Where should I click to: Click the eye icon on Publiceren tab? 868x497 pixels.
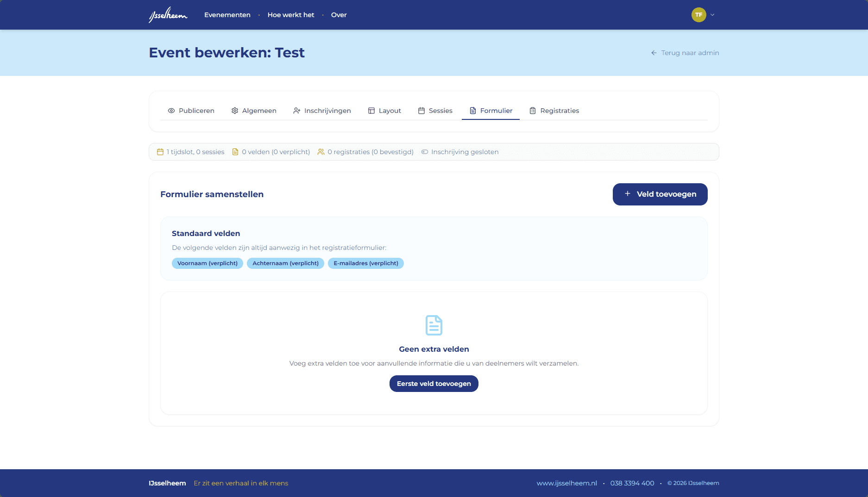click(171, 111)
